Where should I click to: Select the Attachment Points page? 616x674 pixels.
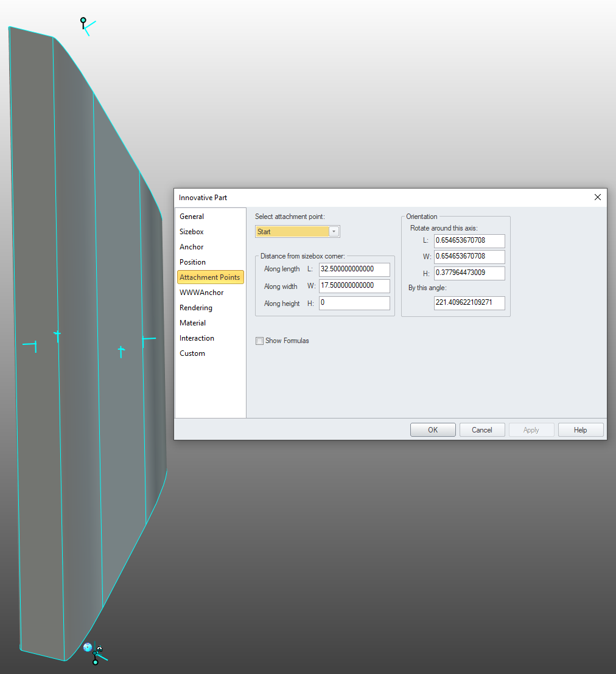point(211,277)
